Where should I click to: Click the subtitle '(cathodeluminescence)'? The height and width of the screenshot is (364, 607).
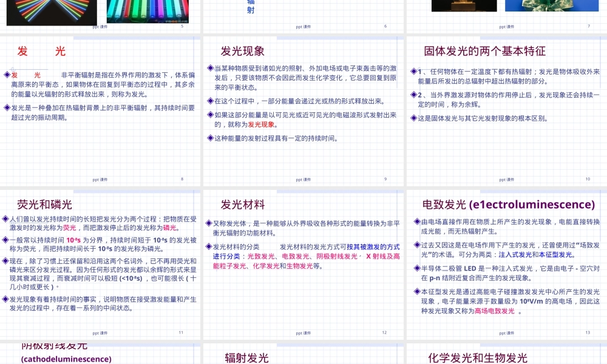pos(66,359)
